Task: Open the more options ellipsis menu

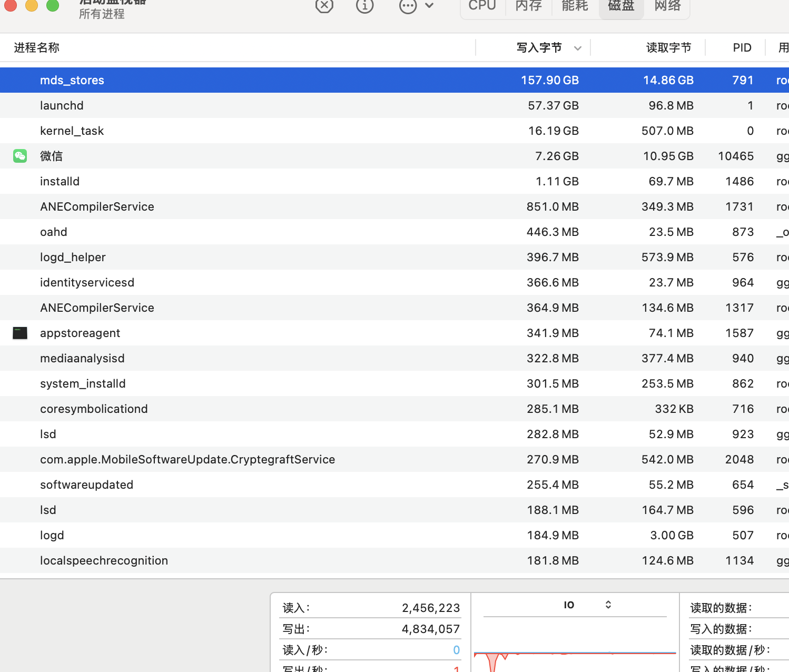Action: coord(416,5)
